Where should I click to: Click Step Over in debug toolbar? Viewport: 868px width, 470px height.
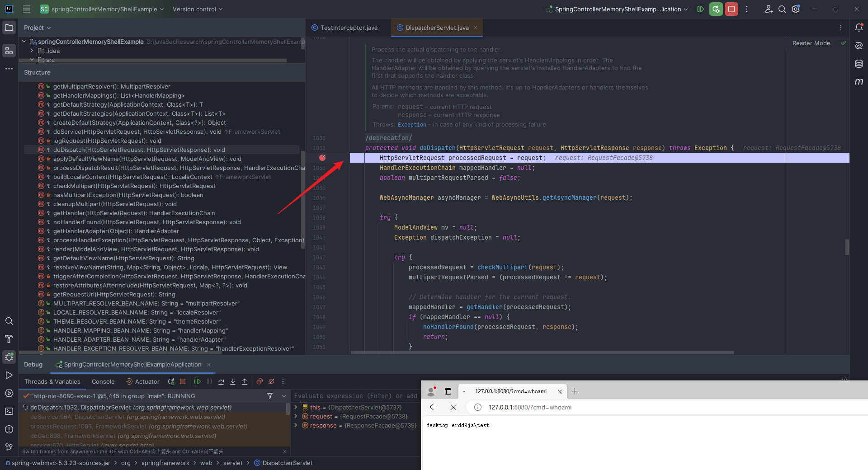tap(221, 381)
